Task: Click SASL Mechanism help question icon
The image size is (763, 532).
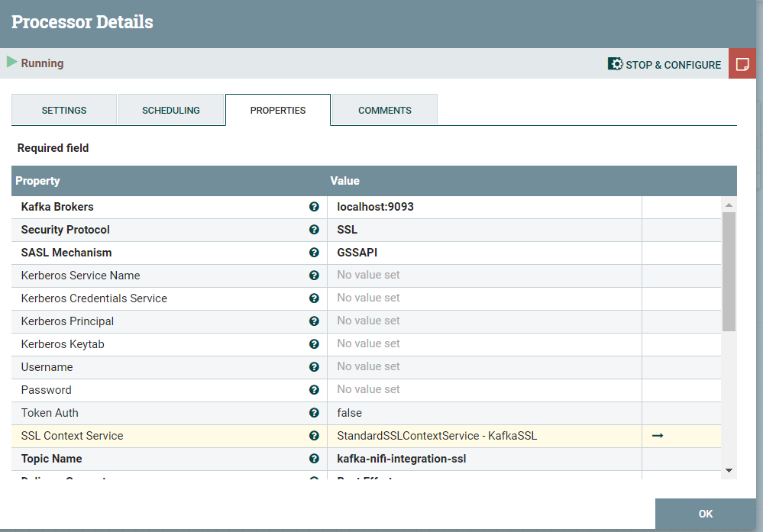Action: [x=314, y=253]
